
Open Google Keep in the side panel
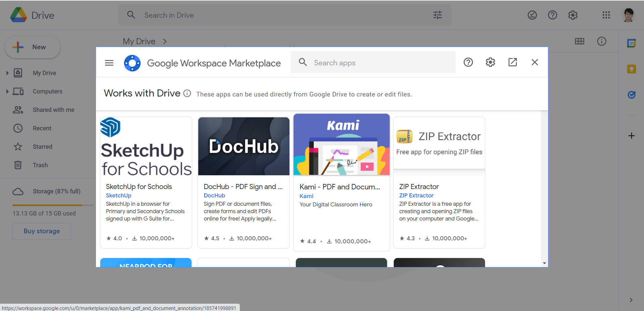(631, 69)
